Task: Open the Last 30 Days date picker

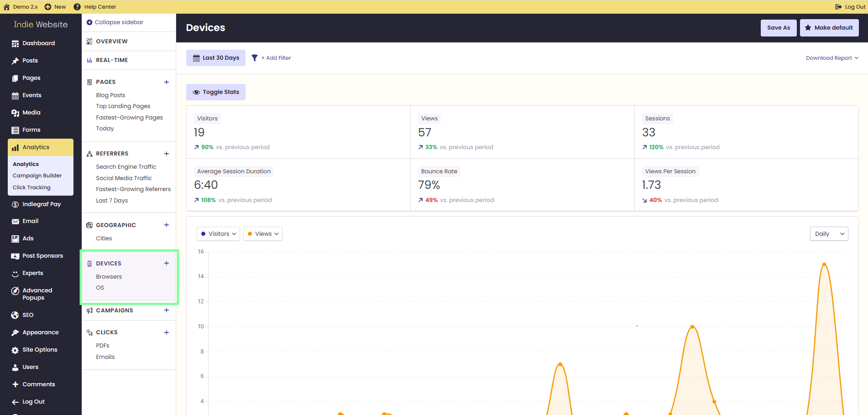Action: click(x=216, y=58)
